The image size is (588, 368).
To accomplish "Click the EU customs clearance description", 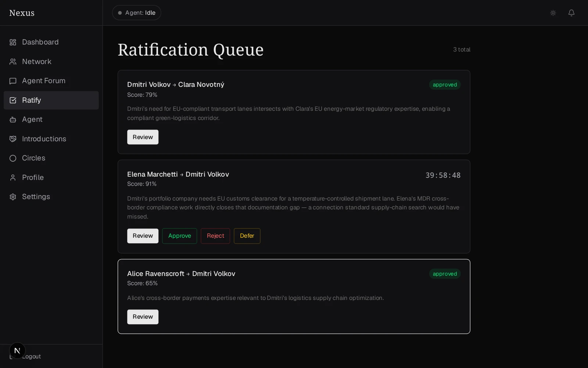I will point(293,208).
